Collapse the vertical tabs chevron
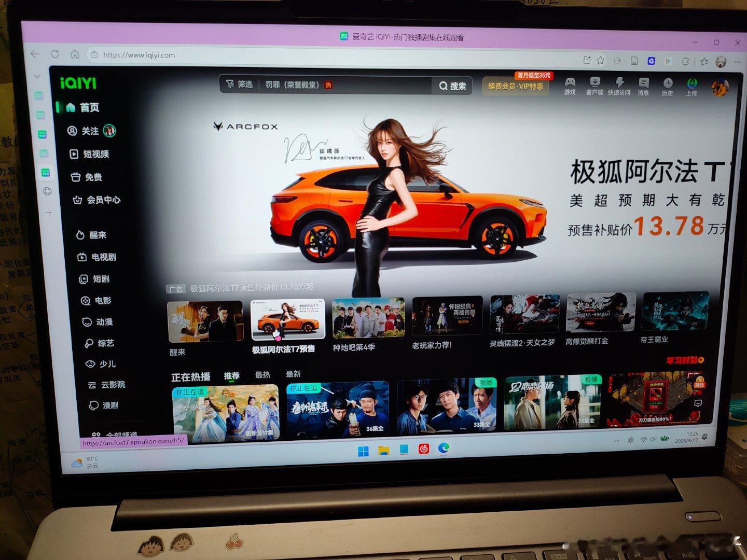Viewport: 747px width, 560px height. click(37, 76)
